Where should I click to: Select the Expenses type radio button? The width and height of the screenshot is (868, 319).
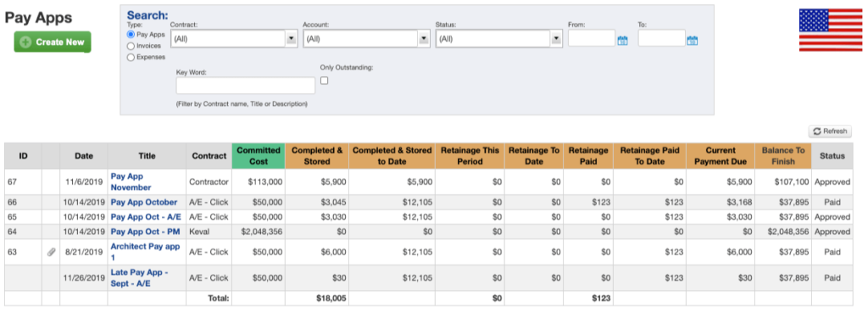(131, 57)
